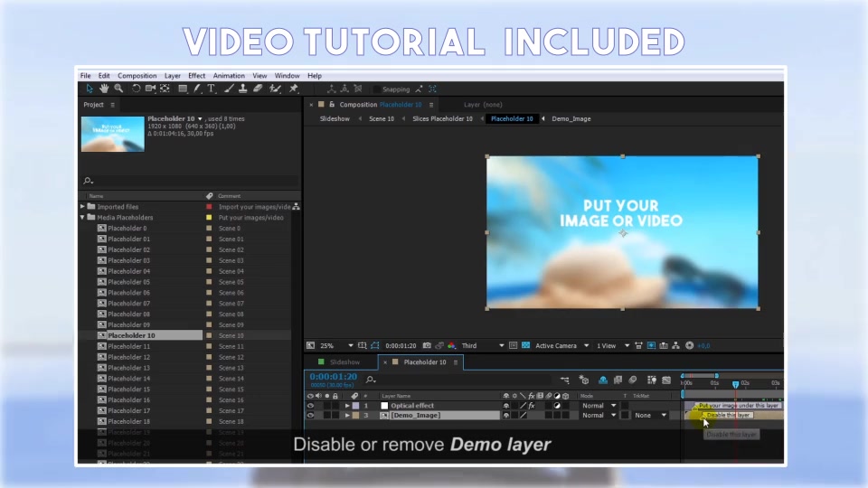Collapse the Media Placeholders folder
Image resolution: width=868 pixels, height=488 pixels.
(x=82, y=218)
